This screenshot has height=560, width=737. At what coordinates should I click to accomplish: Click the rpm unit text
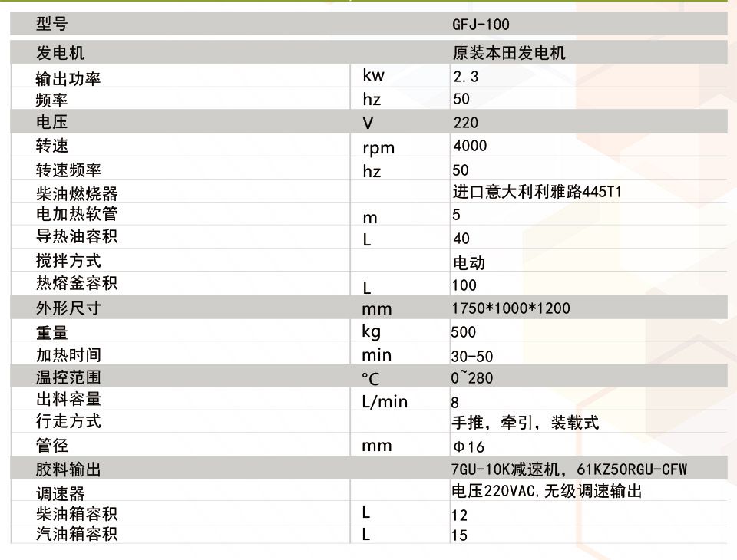(378, 147)
